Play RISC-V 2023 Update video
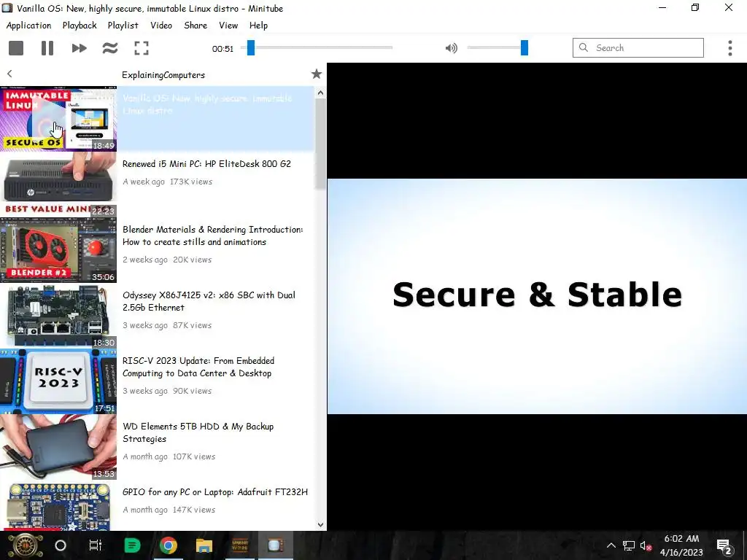The image size is (747, 560). pos(198,367)
